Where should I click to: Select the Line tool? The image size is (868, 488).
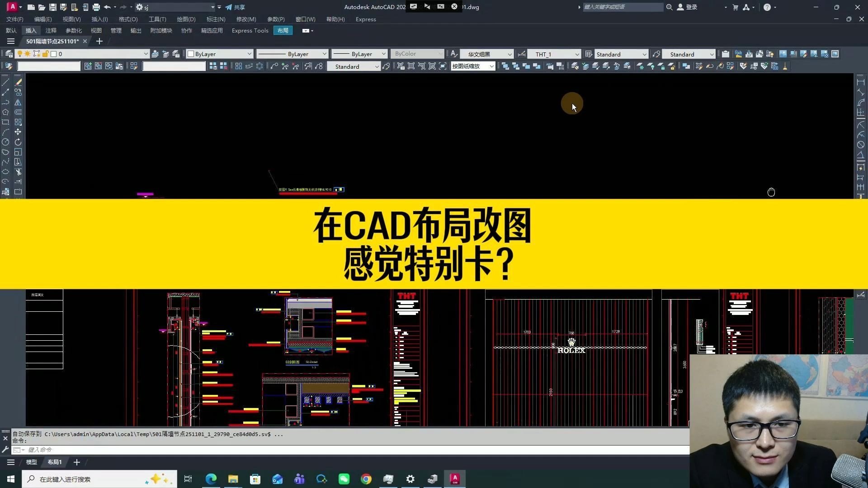pyautogui.click(x=6, y=82)
